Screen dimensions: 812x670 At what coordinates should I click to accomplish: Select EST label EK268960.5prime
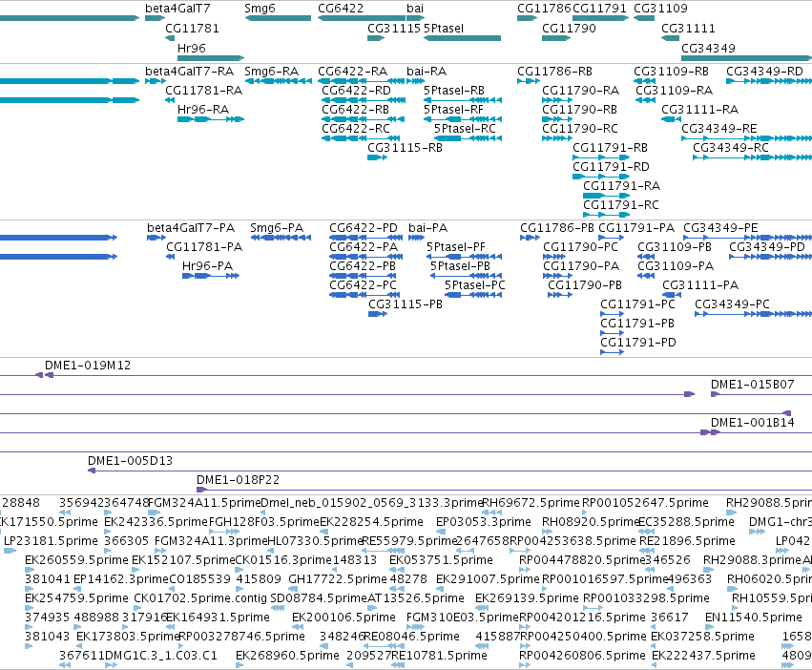point(287,656)
